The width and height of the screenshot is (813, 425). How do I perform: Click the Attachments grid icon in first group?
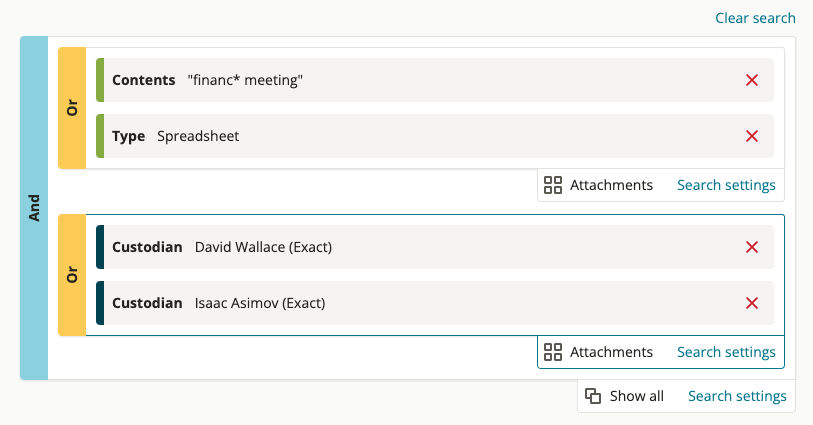click(x=553, y=185)
